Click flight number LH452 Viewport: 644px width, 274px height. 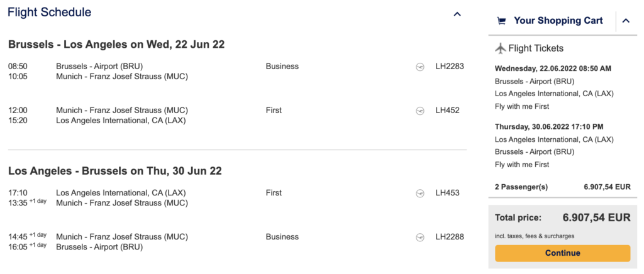[447, 111]
